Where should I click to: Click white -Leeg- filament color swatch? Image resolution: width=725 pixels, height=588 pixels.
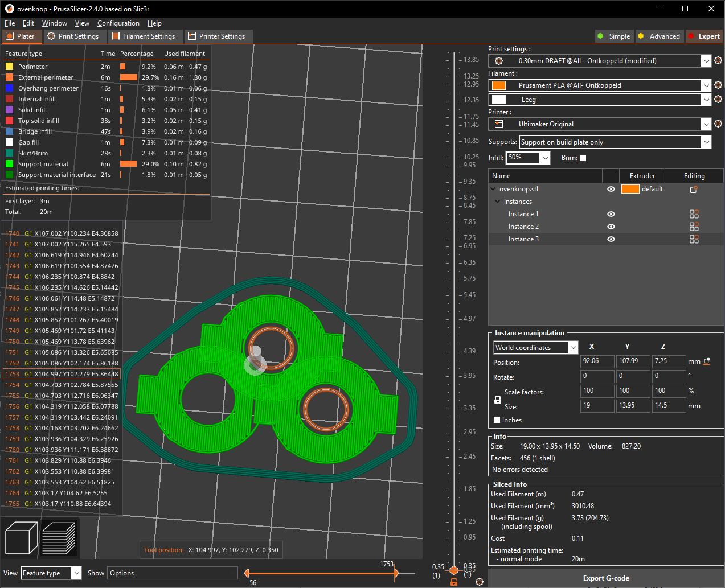[499, 100]
